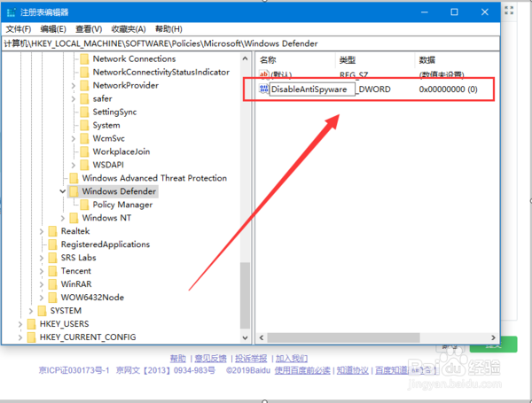The image size is (532, 403).
Task: Expand the WcmSvc key
Action: pos(74,139)
